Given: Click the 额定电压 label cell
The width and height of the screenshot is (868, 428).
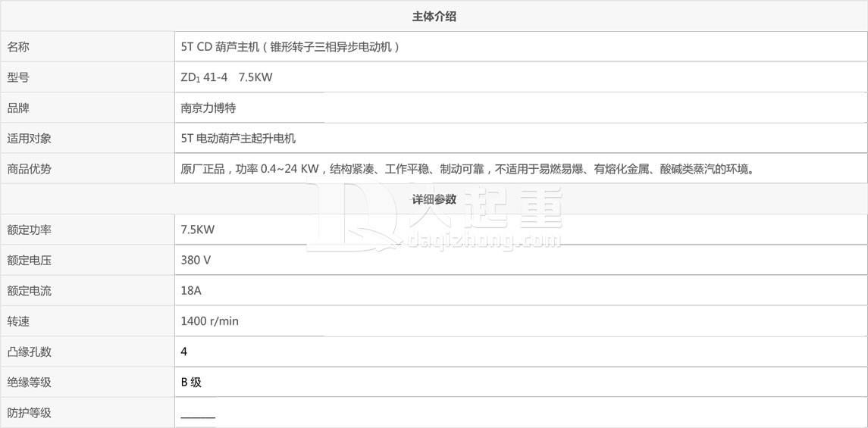Looking at the screenshot, I should (x=87, y=260).
